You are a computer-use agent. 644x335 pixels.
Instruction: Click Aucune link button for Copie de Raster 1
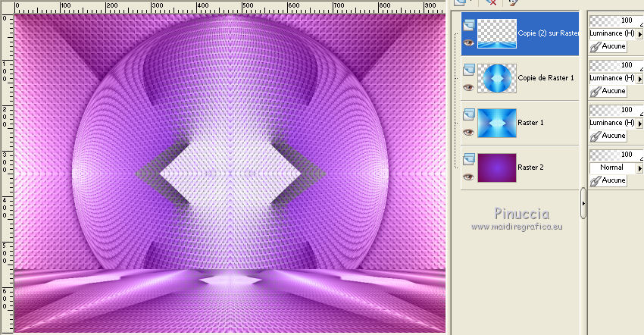(x=608, y=91)
